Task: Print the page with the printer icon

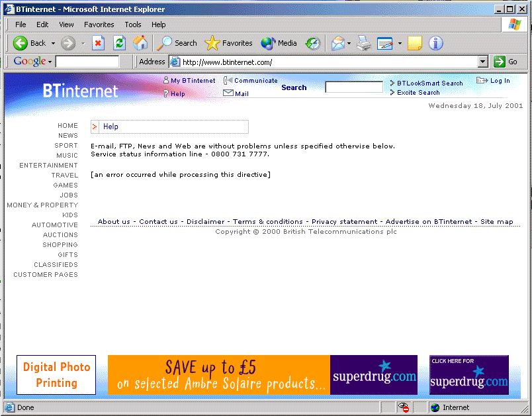Action: pos(364,43)
